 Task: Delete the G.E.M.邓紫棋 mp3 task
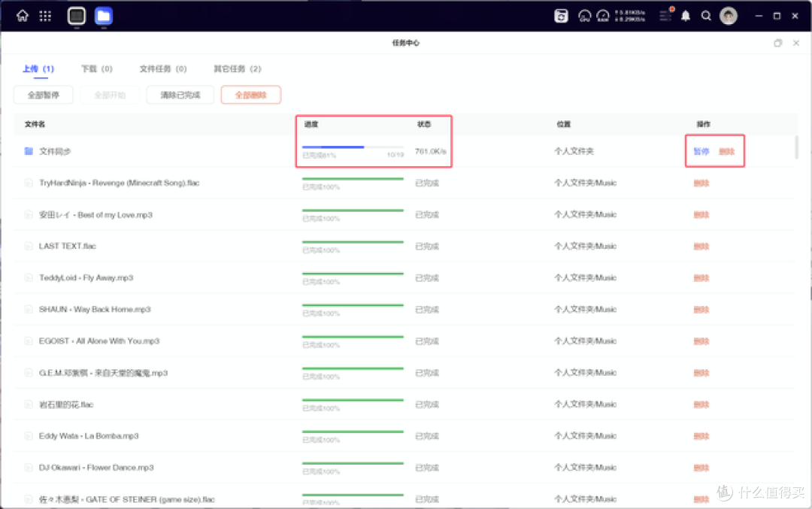tap(701, 373)
